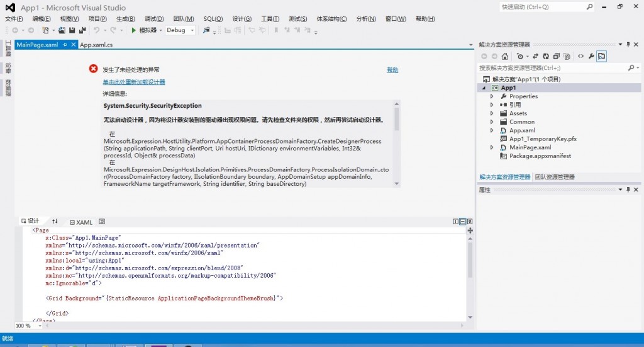Expand the App.xaml node
644x347 pixels.
[492, 130]
